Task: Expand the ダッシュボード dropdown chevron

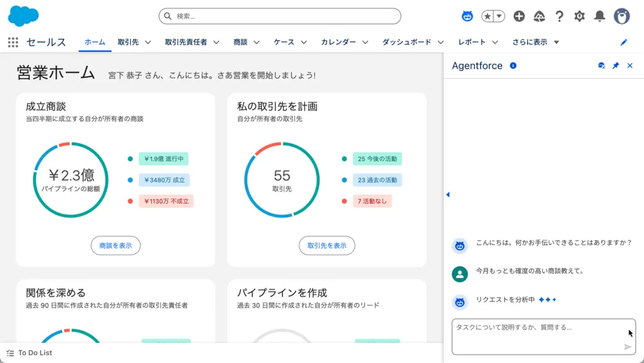Action: 440,42
